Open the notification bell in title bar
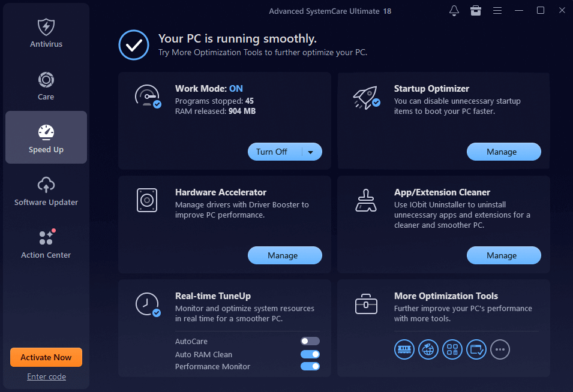The width and height of the screenshot is (573, 392). point(454,11)
